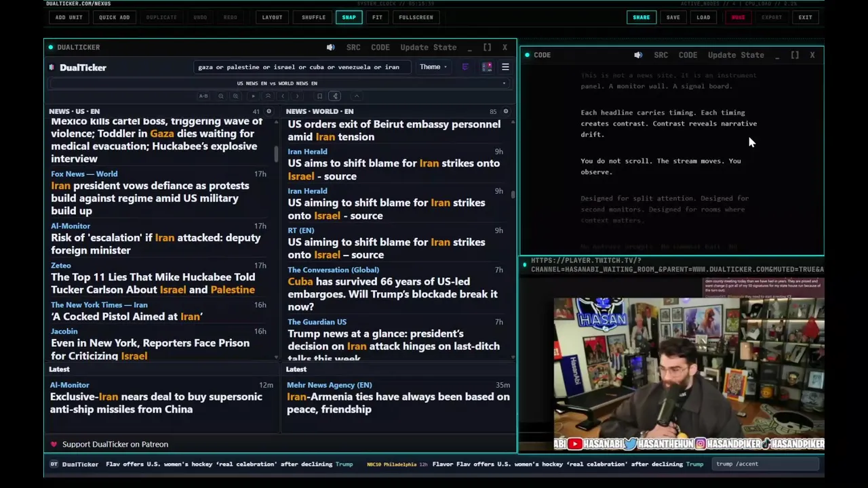This screenshot has height=488, width=868.
Task: Click the LAYOUT button
Action: point(272,17)
